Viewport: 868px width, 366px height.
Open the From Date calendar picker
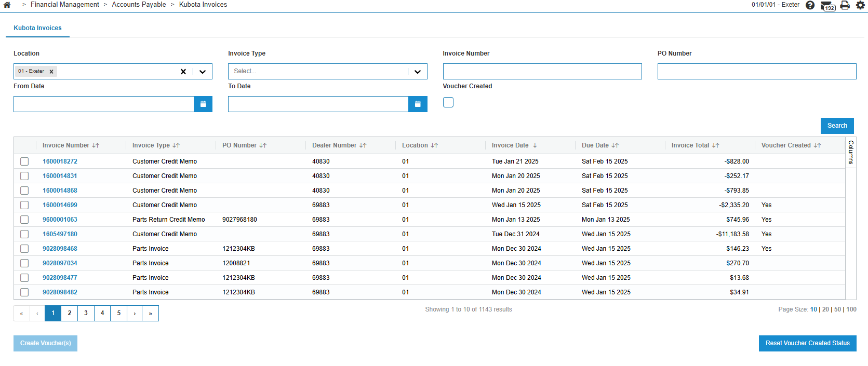point(203,104)
